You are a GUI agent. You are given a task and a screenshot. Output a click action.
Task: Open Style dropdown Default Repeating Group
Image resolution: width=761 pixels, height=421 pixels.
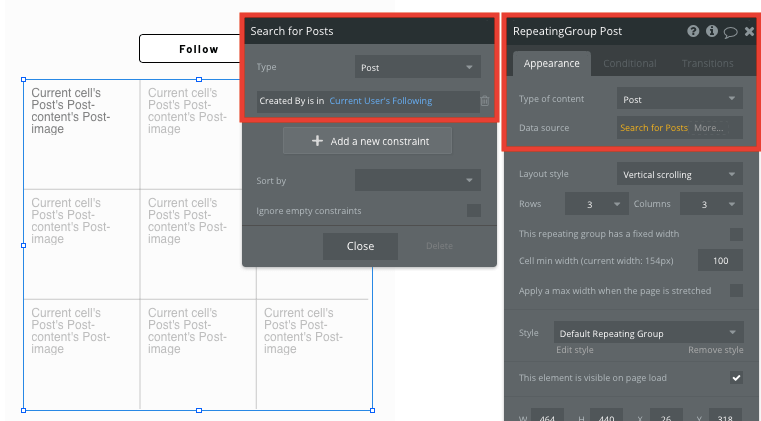tap(648, 333)
